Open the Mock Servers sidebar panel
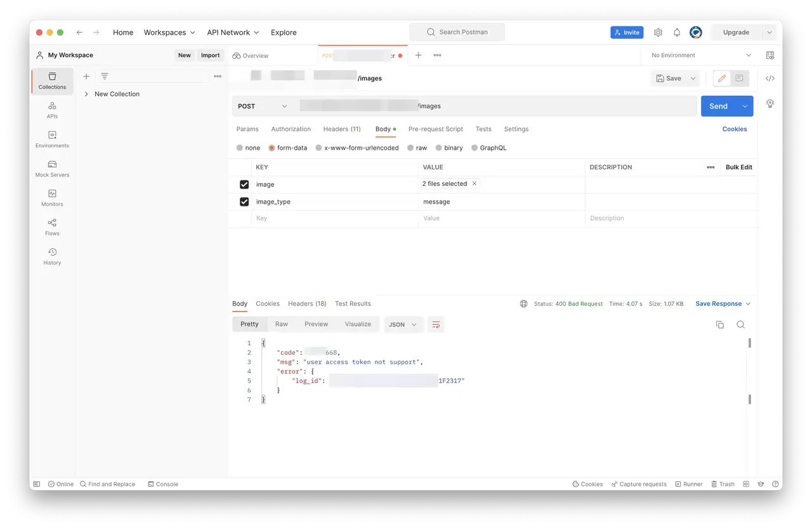812x529 pixels. coord(52,169)
